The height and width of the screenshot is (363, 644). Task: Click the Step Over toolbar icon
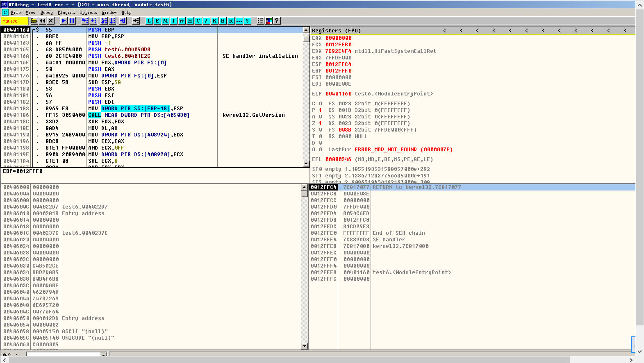[x=93, y=21]
